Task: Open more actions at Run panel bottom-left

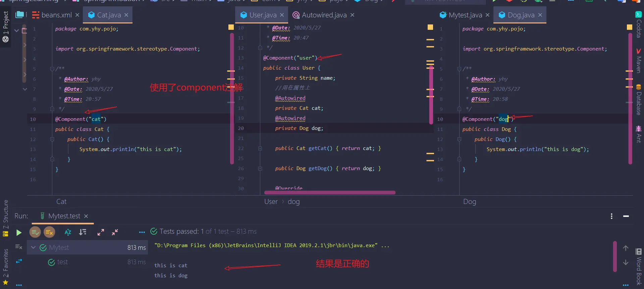Action: coord(19,285)
